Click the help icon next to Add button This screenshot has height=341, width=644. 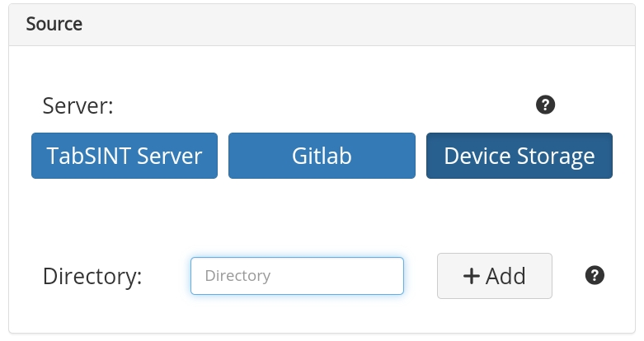[x=595, y=275]
